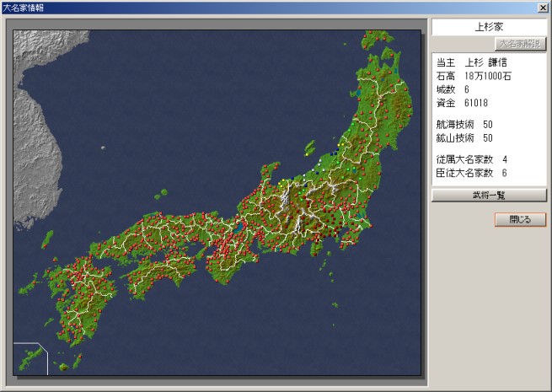This screenshot has height=392, width=552.
Task: Click the 石高 18万1000石 value
Action: tap(474, 76)
